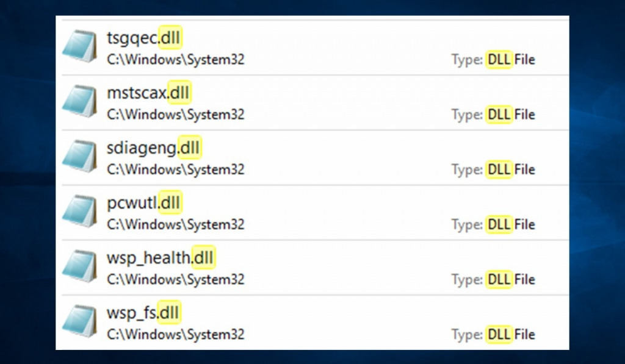
Task: Click the mstscax.dll notepad file icon
Action: pos(82,101)
